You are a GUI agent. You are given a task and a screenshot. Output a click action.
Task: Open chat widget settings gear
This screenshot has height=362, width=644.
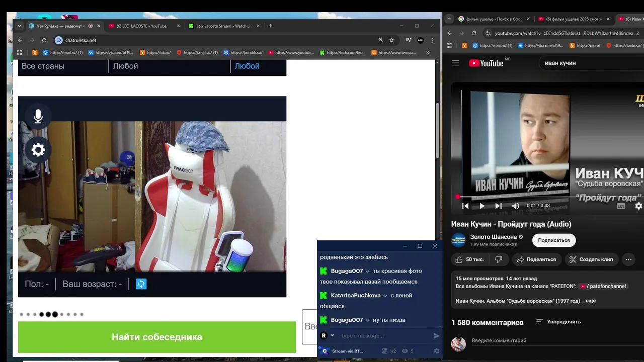point(437,351)
